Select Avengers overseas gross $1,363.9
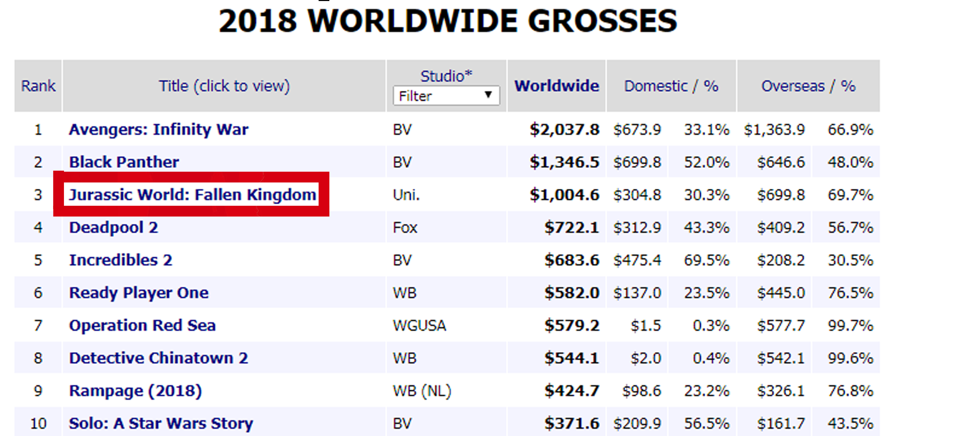Viewport: 980px width, 436px height. click(774, 130)
